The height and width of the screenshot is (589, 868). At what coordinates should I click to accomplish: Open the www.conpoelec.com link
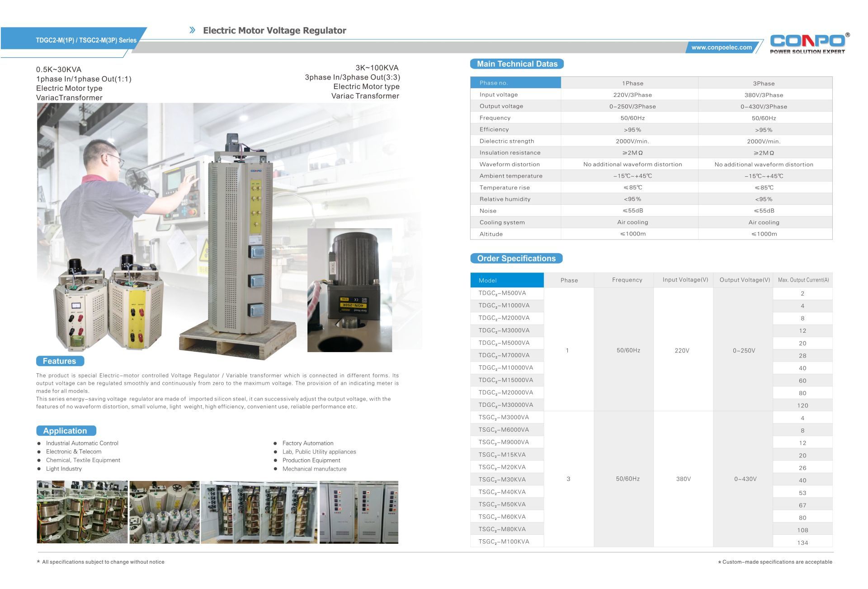tap(722, 47)
